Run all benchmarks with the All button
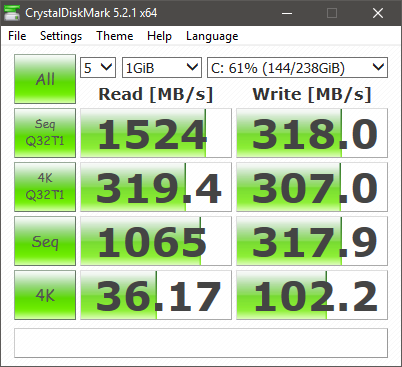Viewport: 402px width, 367px height. [x=45, y=79]
